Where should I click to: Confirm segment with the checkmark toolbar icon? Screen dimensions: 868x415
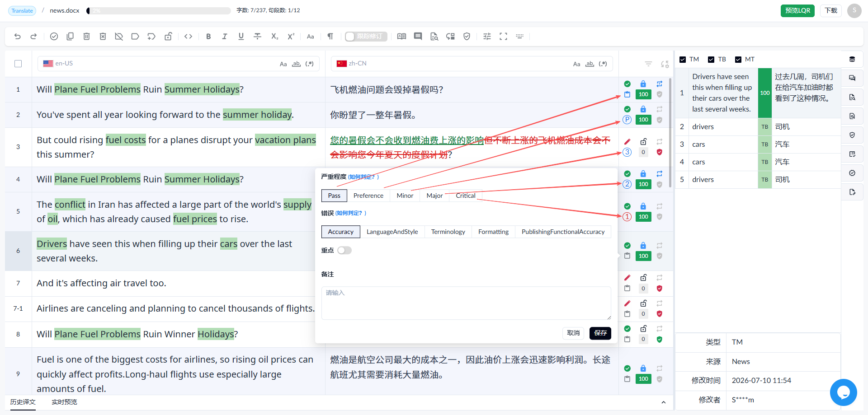coord(54,37)
